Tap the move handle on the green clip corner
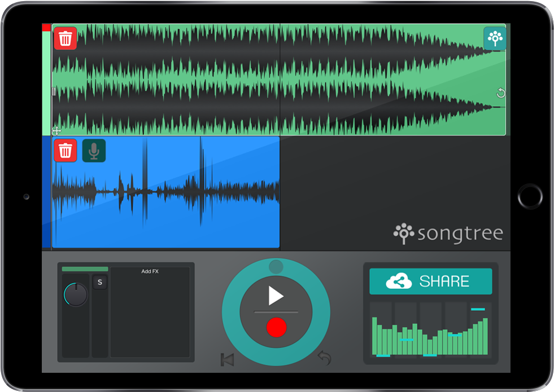554x392 pixels. tap(56, 131)
